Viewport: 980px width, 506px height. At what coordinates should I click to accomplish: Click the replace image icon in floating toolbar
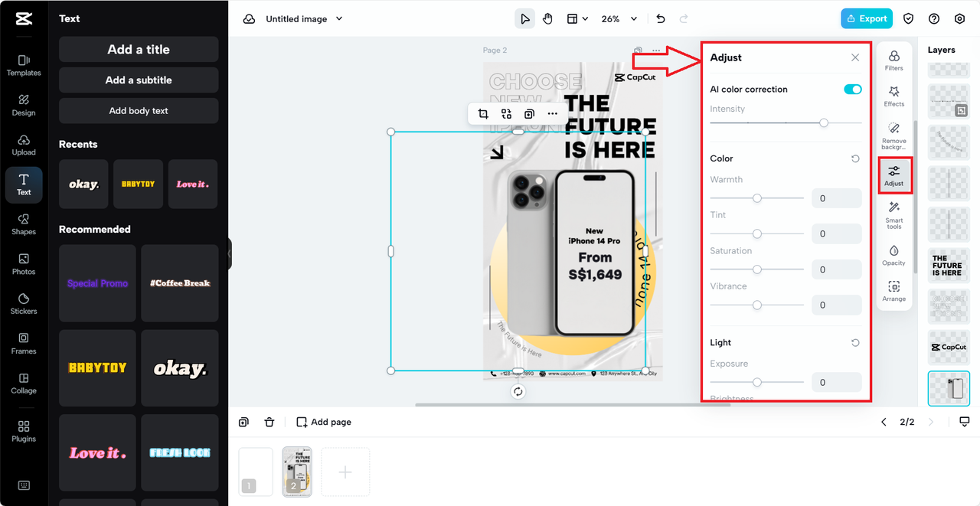click(x=506, y=114)
